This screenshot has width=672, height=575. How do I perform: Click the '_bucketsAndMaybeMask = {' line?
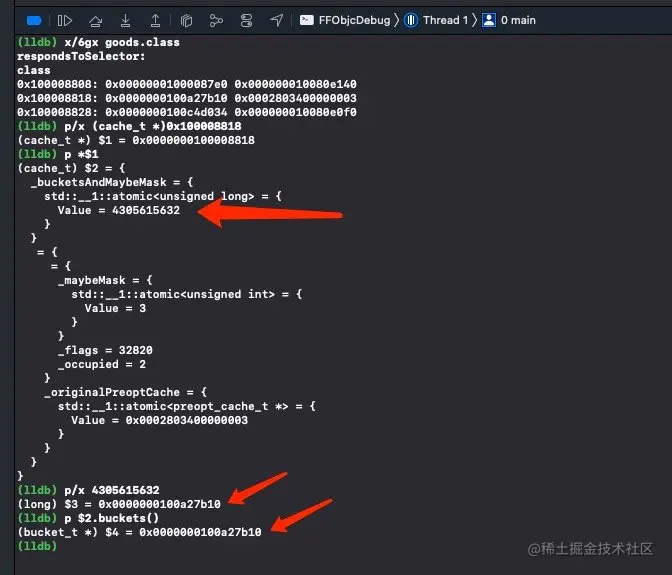[112, 183]
